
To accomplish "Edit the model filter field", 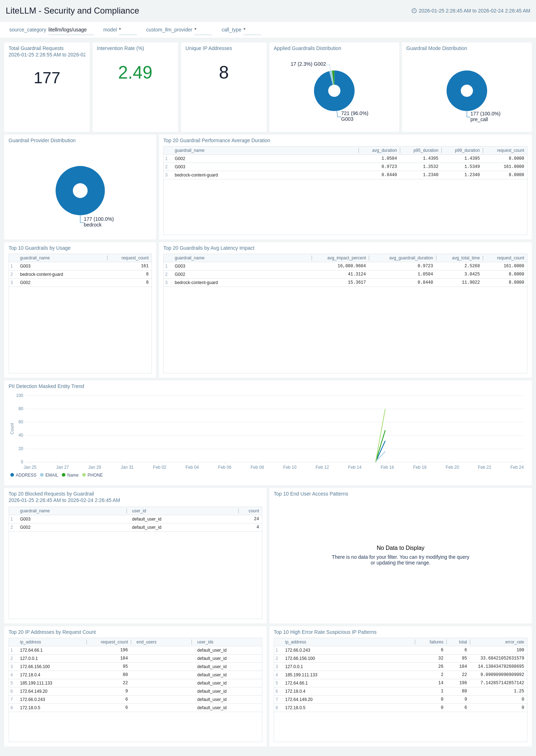I will (128, 30).
